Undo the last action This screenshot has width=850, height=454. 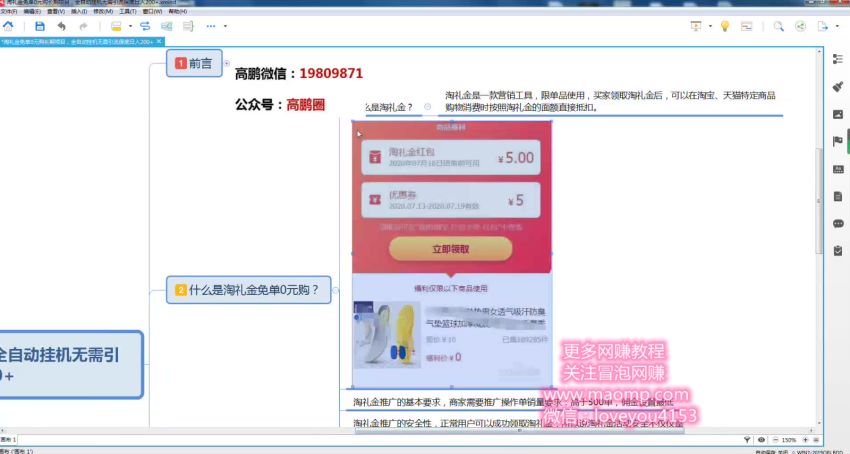61,26
